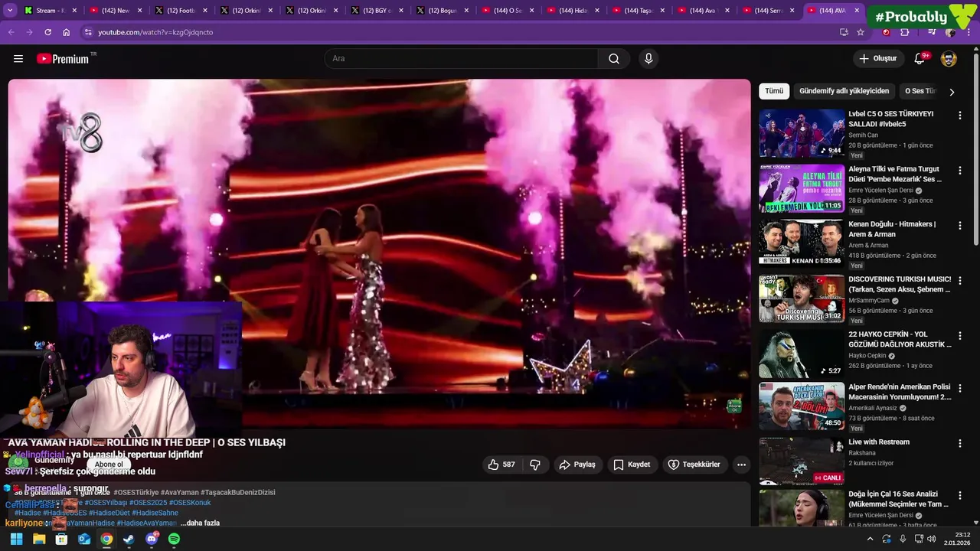The width and height of the screenshot is (980, 551).
Task: Like the video with thumbs up
Action: pyautogui.click(x=502, y=465)
